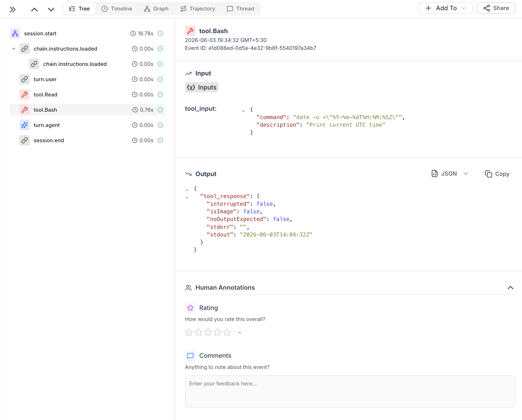Switch to the Trajectory view tab
This screenshot has height=420, width=522.
point(198,9)
